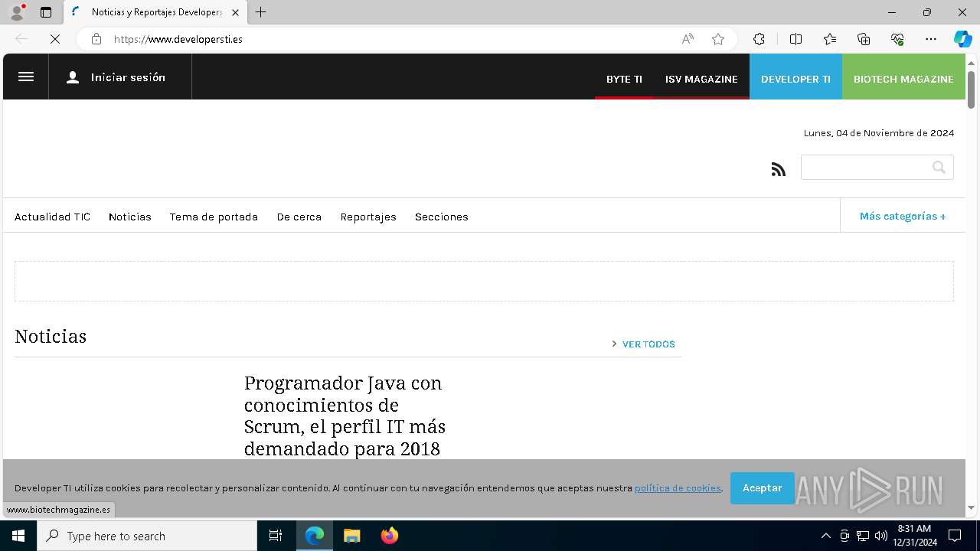
Task: Open Windows Start menu
Action: point(18,536)
